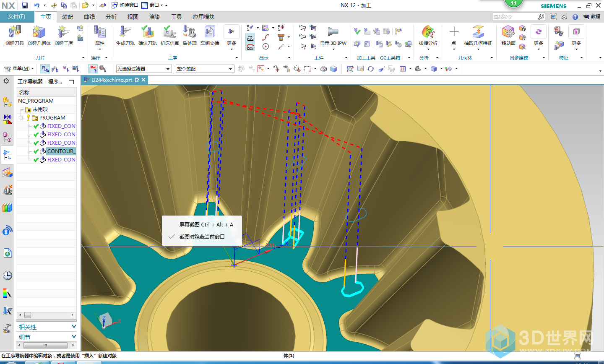Maximize the Operation Navigator panel square icon
Screen dimensions: 604x364
71,82
